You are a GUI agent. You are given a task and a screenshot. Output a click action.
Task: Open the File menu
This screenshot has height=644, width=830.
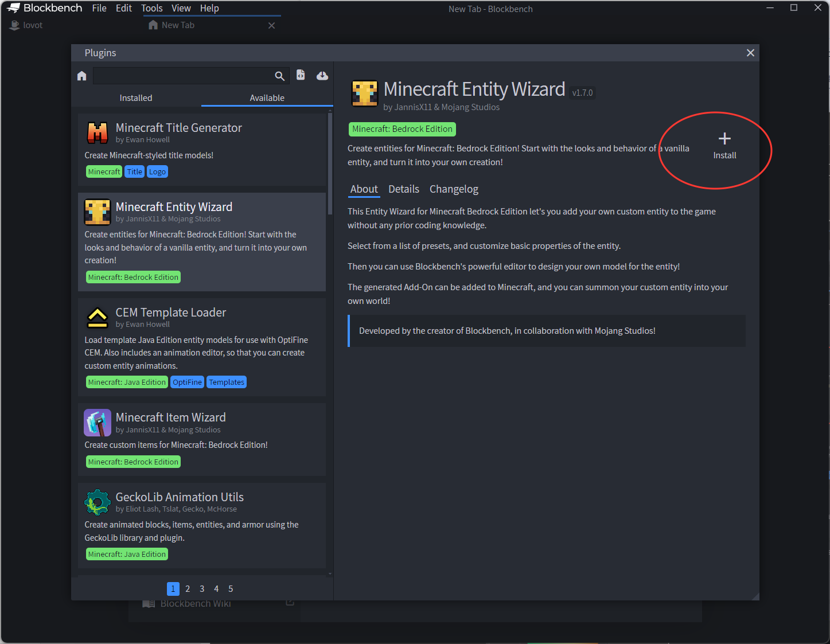point(99,8)
